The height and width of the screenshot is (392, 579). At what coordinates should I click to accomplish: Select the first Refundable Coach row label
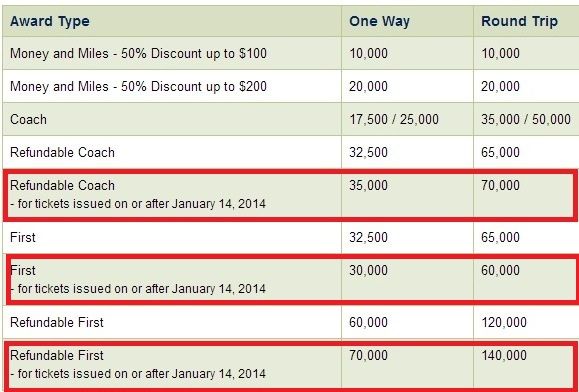pos(62,152)
